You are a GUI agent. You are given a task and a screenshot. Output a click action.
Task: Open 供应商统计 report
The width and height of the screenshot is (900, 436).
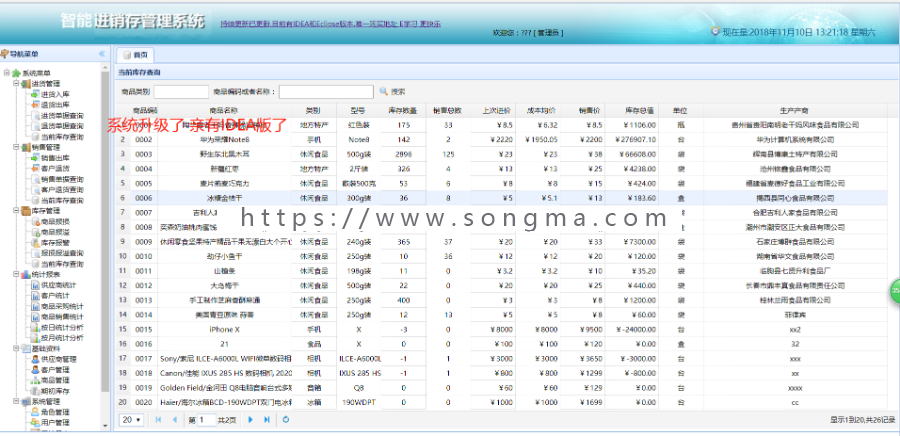59,285
